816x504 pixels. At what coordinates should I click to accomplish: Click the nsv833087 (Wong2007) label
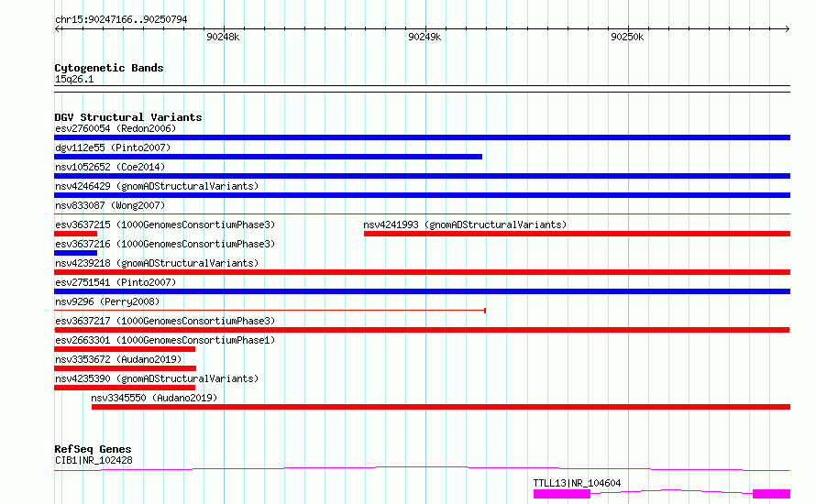(x=110, y=205)
